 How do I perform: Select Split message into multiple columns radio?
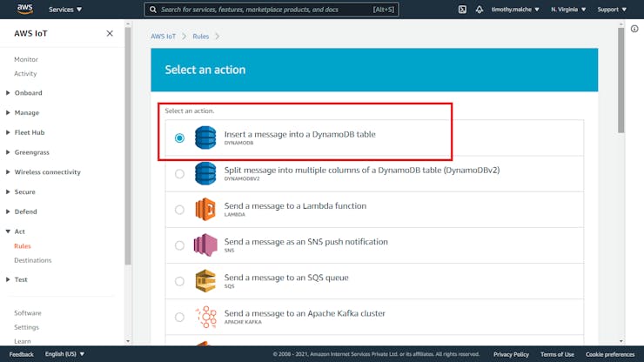pyautogui.click(x=179, y=174)
